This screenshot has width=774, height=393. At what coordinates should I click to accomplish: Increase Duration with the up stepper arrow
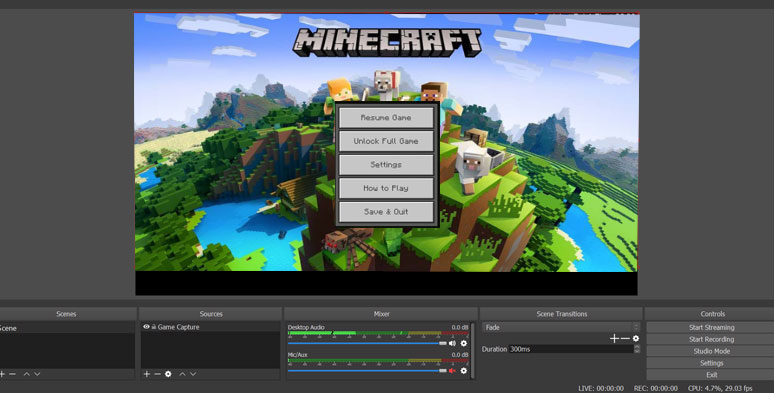(637, 347)
